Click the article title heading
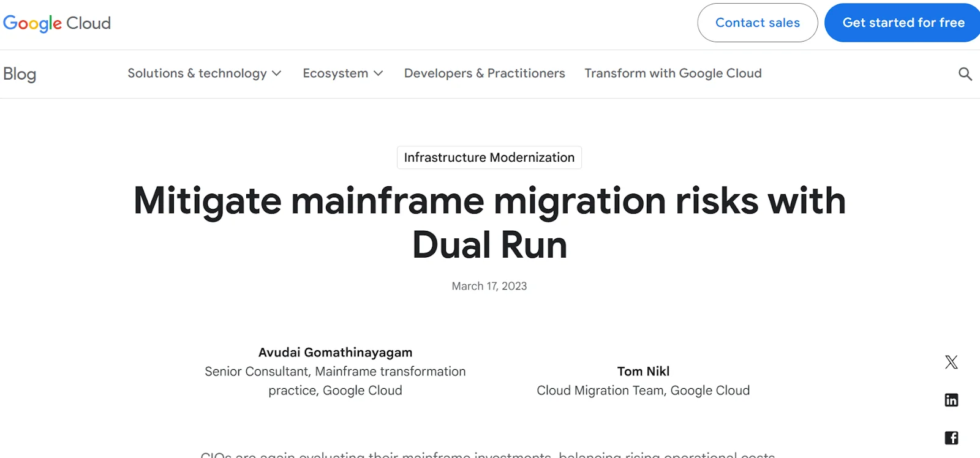The image size is (980, 458). point(489,222)
